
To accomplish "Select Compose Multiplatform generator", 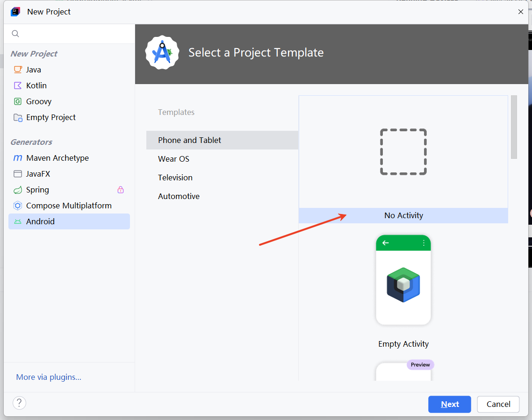I will point(69,206).
